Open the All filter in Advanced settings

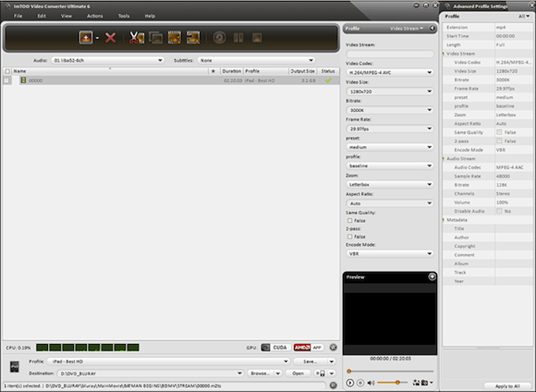coord(524,16)
